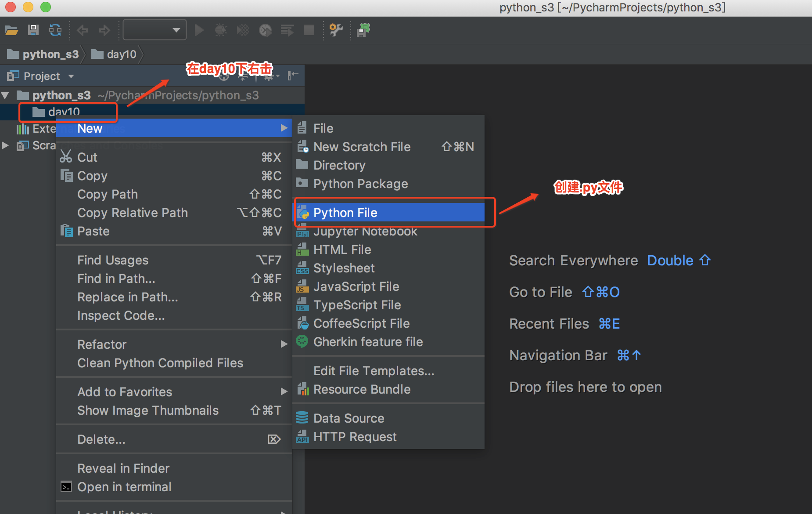Viewport: 812px width, 514px height.
Task: Click the Run play icon
Action: pos(199,30)
